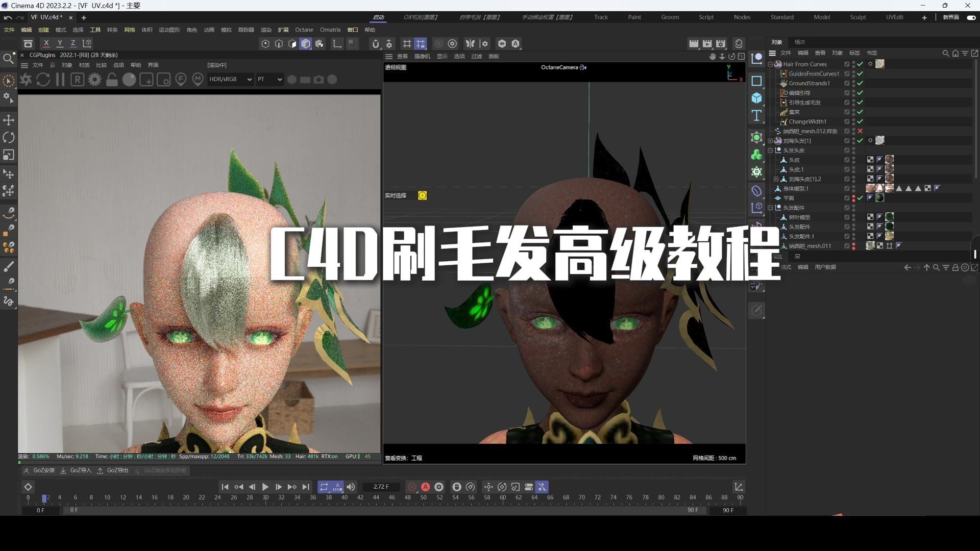Click object manager 标签 menu
Image resolution: width=980 pixels, height=551 pixels.
pyautogui.click(x=854, y=53)
